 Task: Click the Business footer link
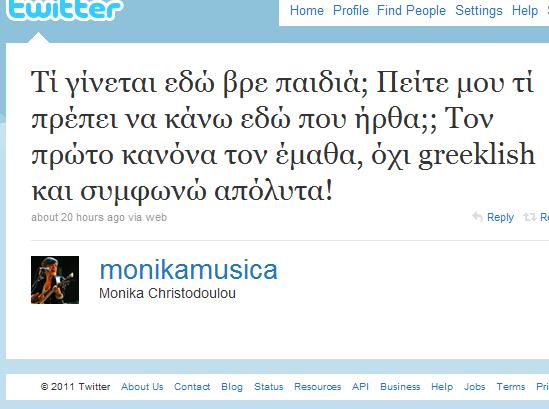tap(400, 387)
